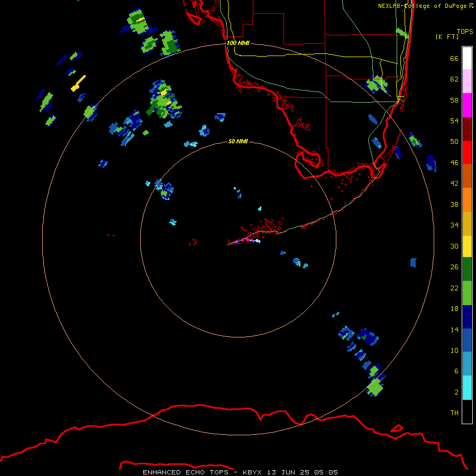Screen dimensions: 476x476
Task: Click legend value 22
Action: [454, 288]
